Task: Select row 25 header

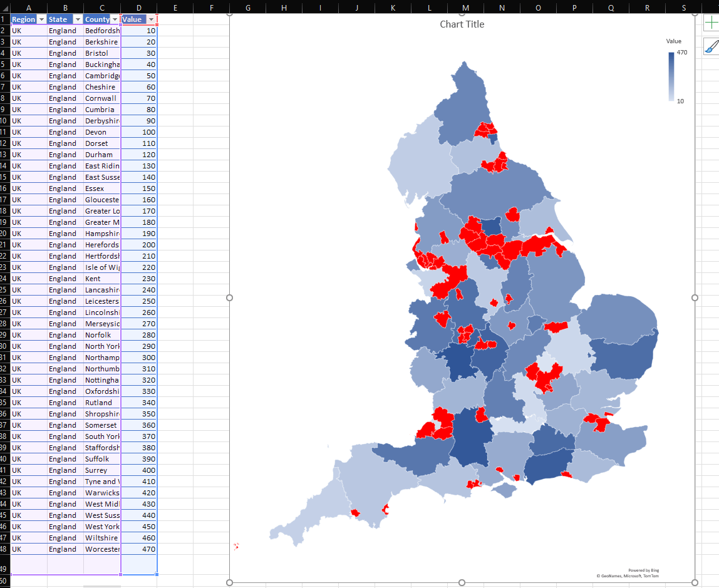Action: click(4, 290)
